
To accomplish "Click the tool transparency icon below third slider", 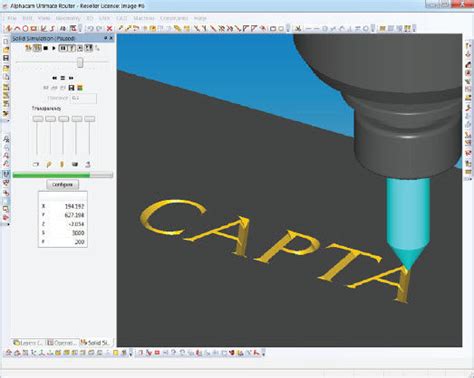I will tap(62, 164).
